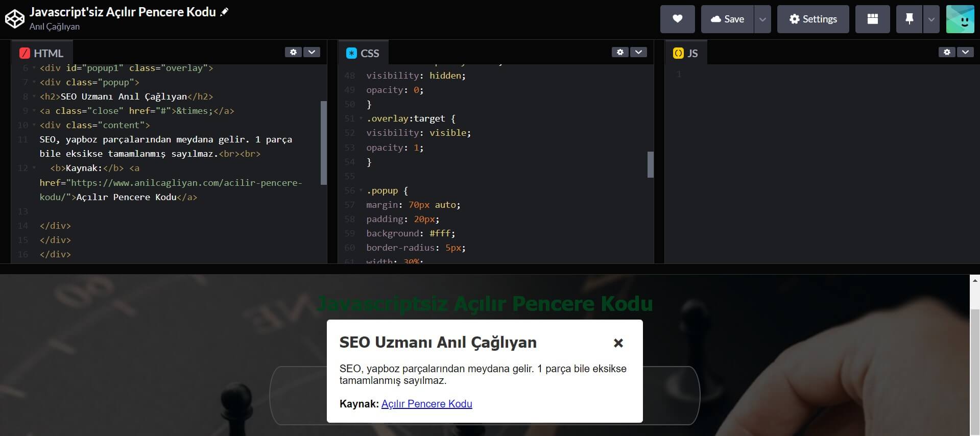
Task: Select the JS editor tab
Action: pos(686,53)
